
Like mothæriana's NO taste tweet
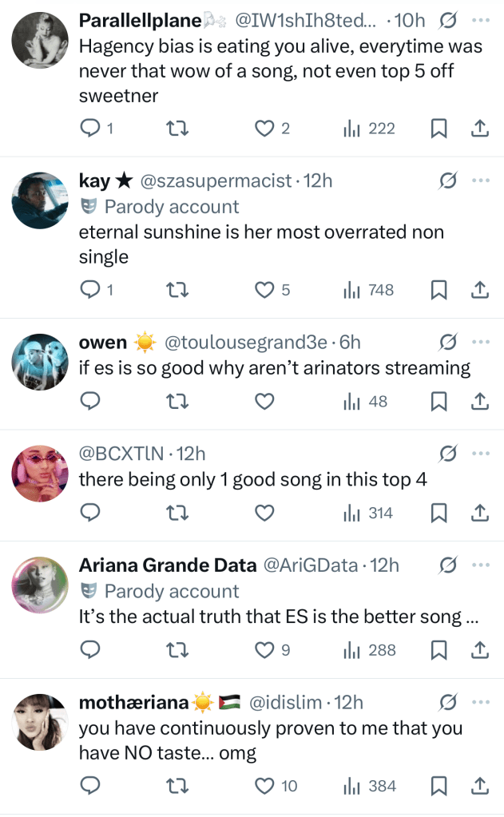(x=264, y=787)
